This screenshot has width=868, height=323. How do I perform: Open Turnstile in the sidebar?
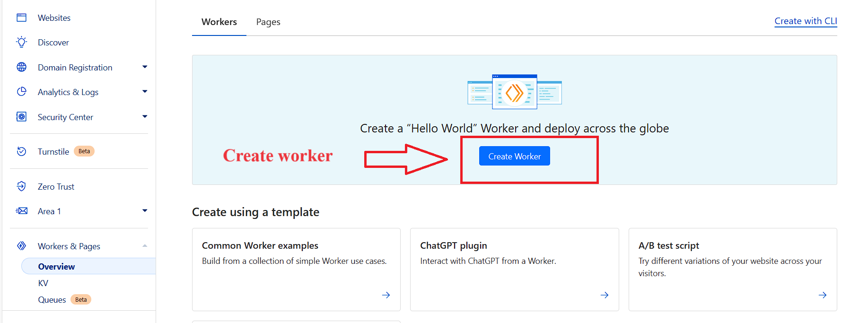(53, 152)
